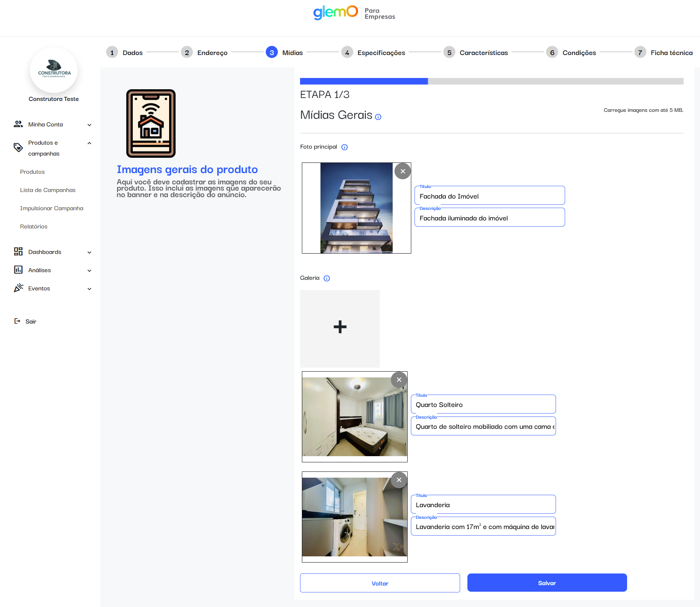Collapse Produtos e campanhas section
The height and width of the screenshot is (607, 700).
[x=89, y=143]
